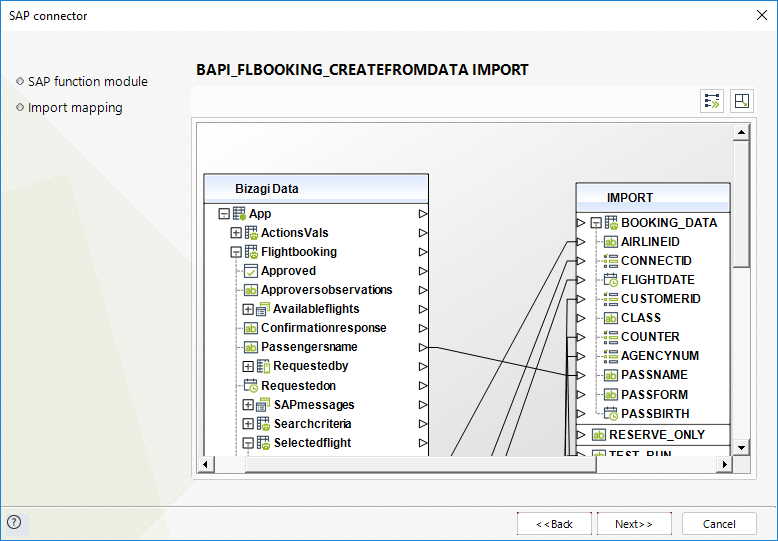Click the Availableflights collection icon

tap(263, 309)
